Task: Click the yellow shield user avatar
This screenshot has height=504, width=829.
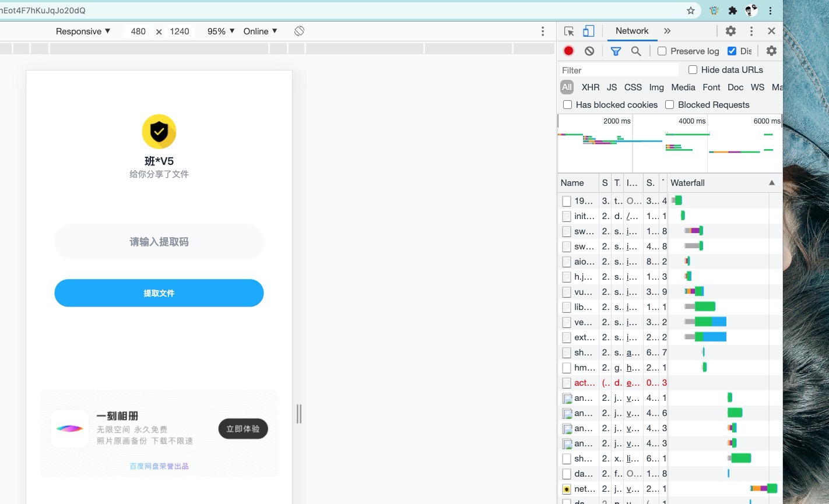Action: (x=159, y=132)
